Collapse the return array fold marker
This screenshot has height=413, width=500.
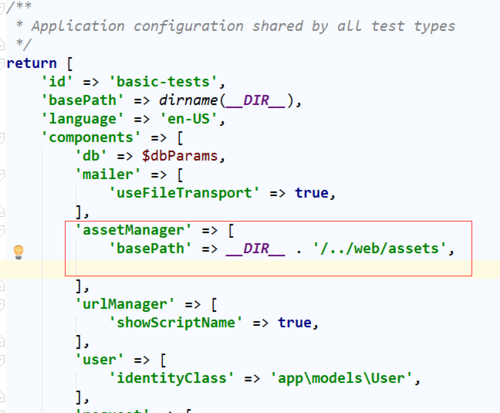point(2,63)
